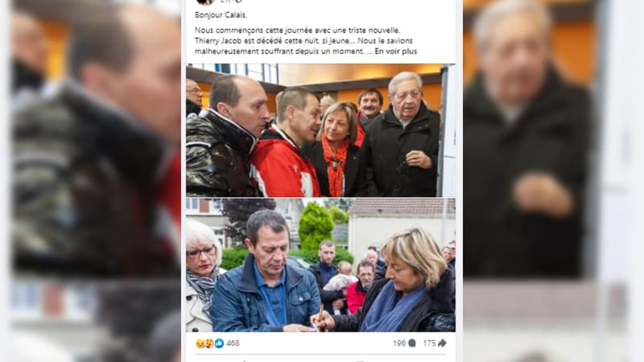Click the comment bubble icon beside 196

point(412,343)
